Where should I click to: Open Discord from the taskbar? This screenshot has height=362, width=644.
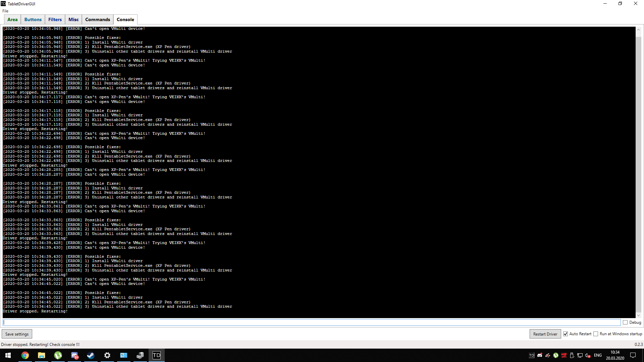[x=74, y=355]
